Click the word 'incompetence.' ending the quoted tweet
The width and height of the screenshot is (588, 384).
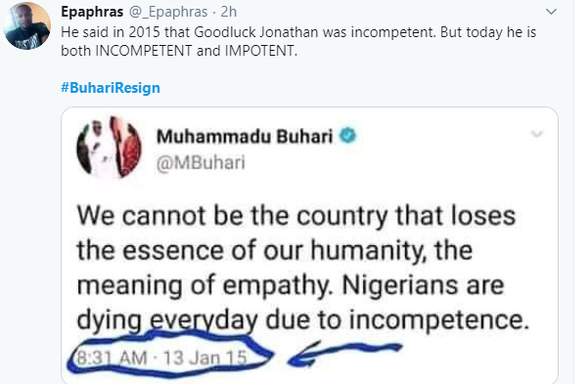(439, 320)
